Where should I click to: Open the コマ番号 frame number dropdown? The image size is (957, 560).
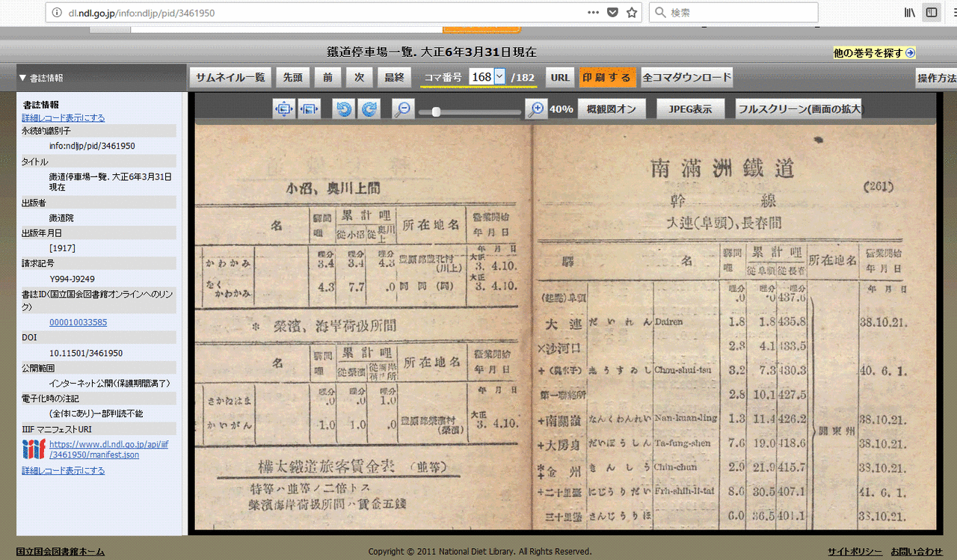coord(499,77)
